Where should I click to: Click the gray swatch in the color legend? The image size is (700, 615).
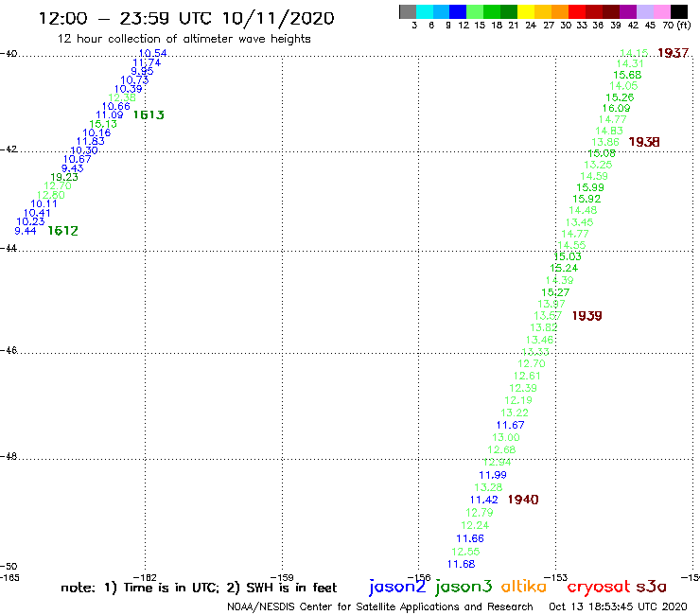coord(408,11)
